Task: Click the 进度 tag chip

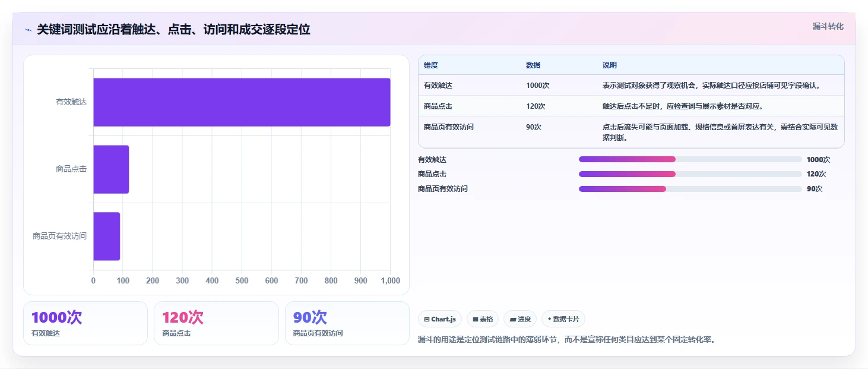Action: click(520, 319)
